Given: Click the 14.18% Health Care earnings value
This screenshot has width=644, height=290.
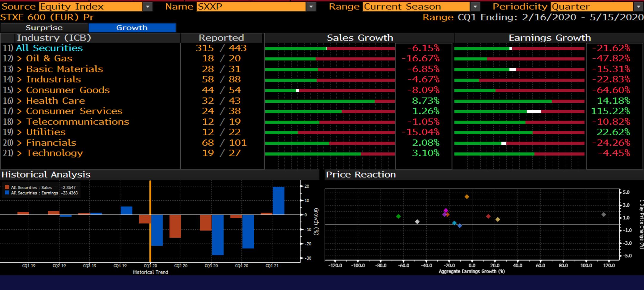Looking at the screenshot, I should (x=614, y=101).
